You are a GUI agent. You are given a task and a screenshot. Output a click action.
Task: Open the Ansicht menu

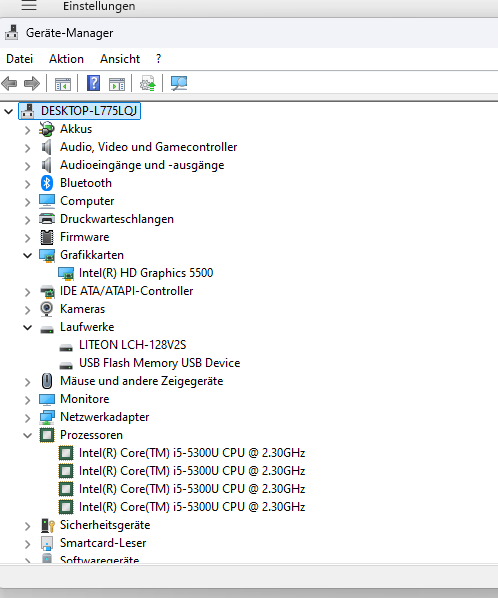click(x=120, y=59)
